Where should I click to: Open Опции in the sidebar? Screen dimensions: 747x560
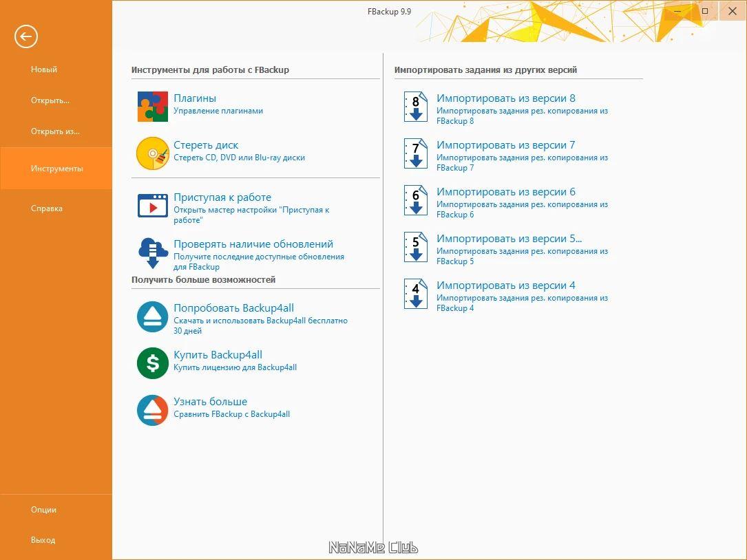tap(43, 510)
